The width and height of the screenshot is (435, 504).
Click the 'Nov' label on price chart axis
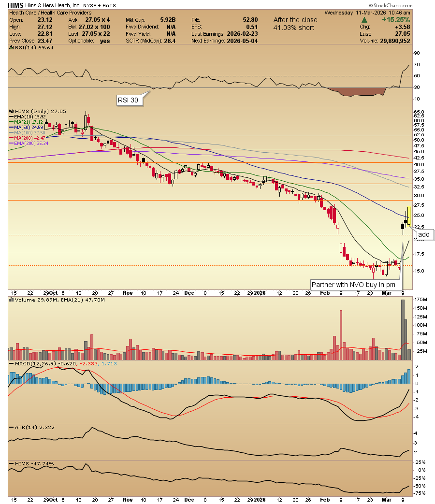[128, 293]
